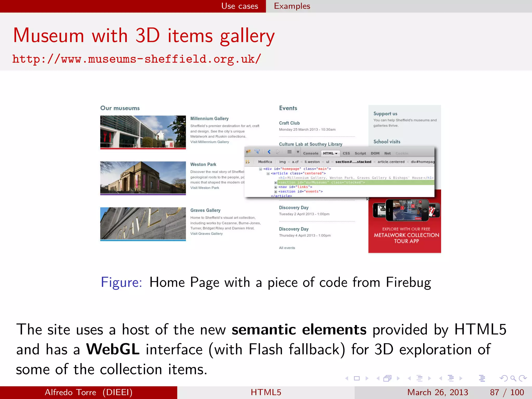Go to next subsection arrow
The image size is (532, 399).
tap(430, 378)
